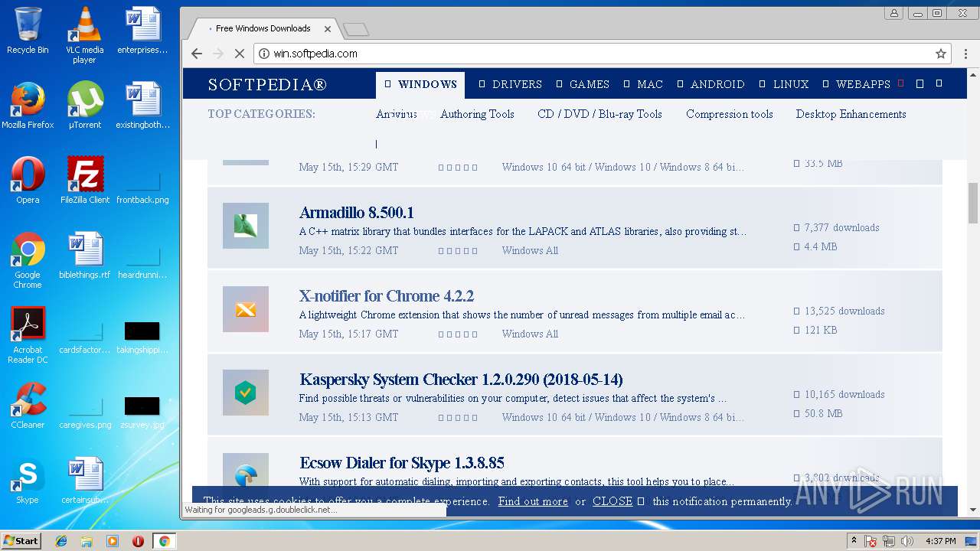Click the Armadillo leaf app thumbnail
Image resolution: width=980 pixels, height=551 pixels.
(x=246, y=226)
